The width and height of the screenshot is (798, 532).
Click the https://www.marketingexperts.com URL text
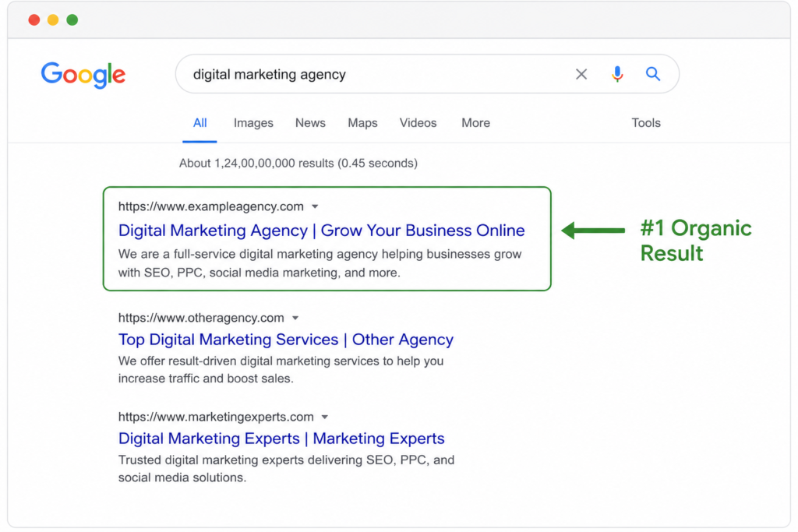coord(216,417)
